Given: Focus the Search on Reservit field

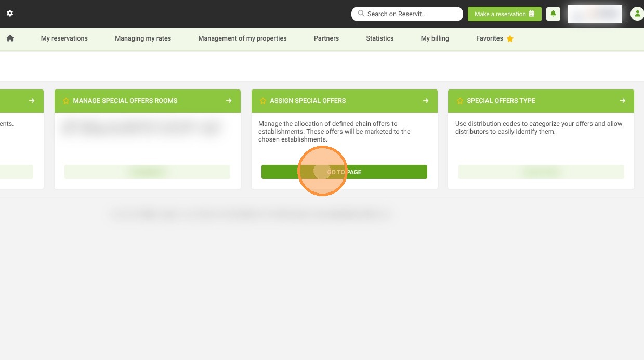Looking at the screenshot, I should 407,14.
